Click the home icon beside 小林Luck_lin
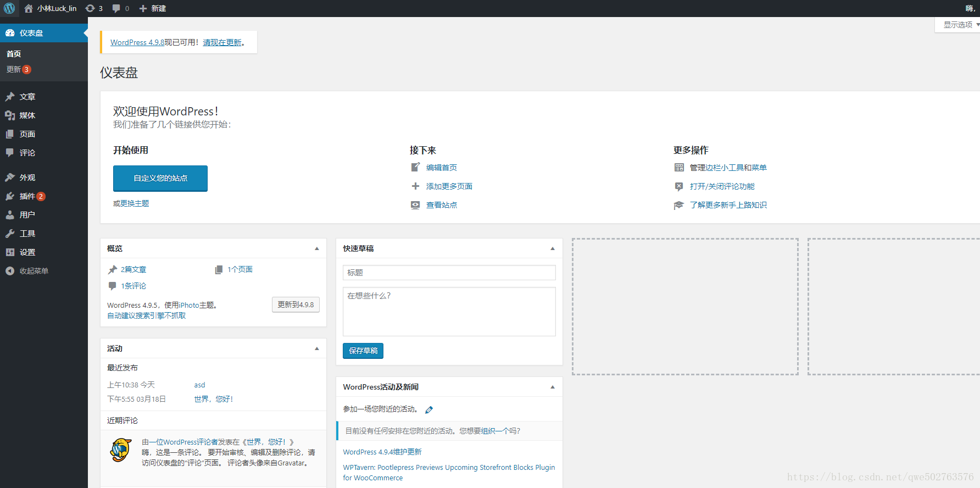The image size is (980, 488). pos(29,8)
